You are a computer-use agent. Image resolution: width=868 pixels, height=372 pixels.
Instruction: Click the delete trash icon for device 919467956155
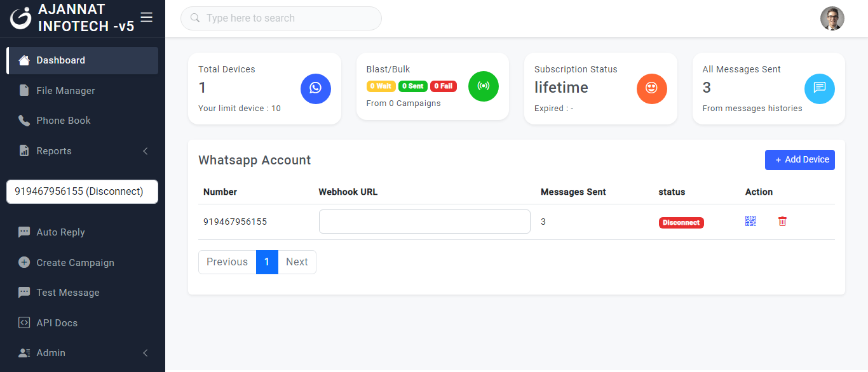point(782,221)
